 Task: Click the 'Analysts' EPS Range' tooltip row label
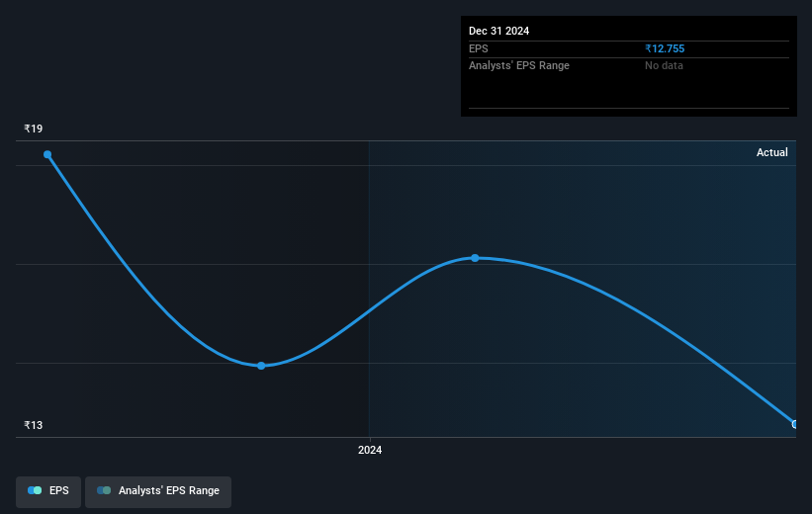point(519,66)
